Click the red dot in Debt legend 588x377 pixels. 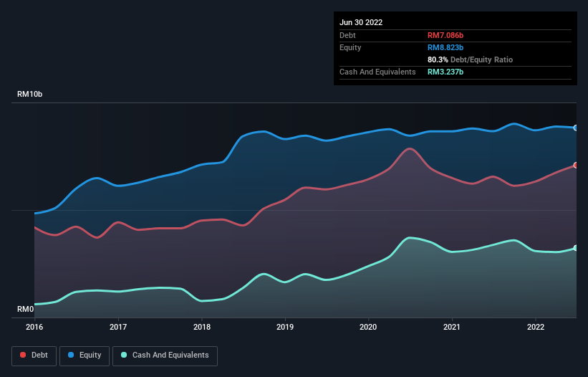23,355
